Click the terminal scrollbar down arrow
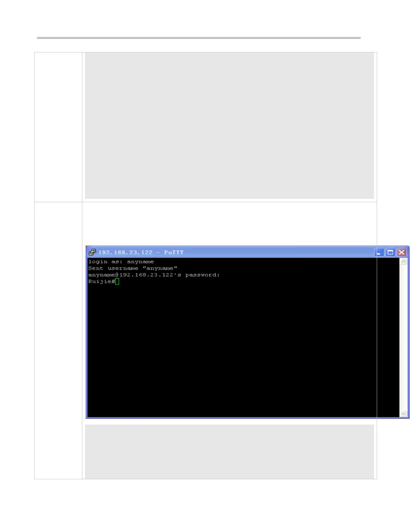Screen dimensions: 411x532 (x=403, y=414)
